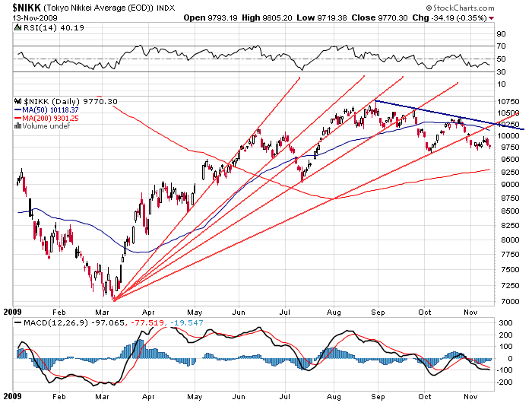
Task: Click the RSI indicator mountain icon
Action: 17,27
